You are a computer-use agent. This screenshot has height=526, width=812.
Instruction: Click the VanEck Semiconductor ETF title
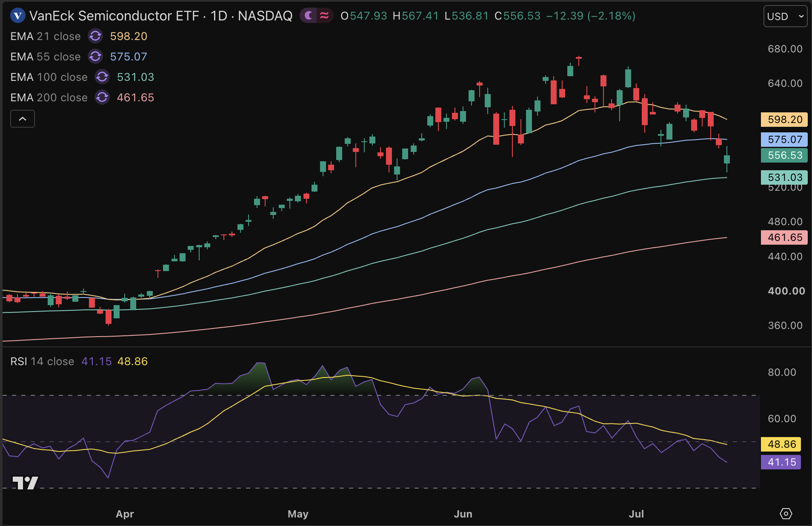pyautogui.click(x=114, y=16)
